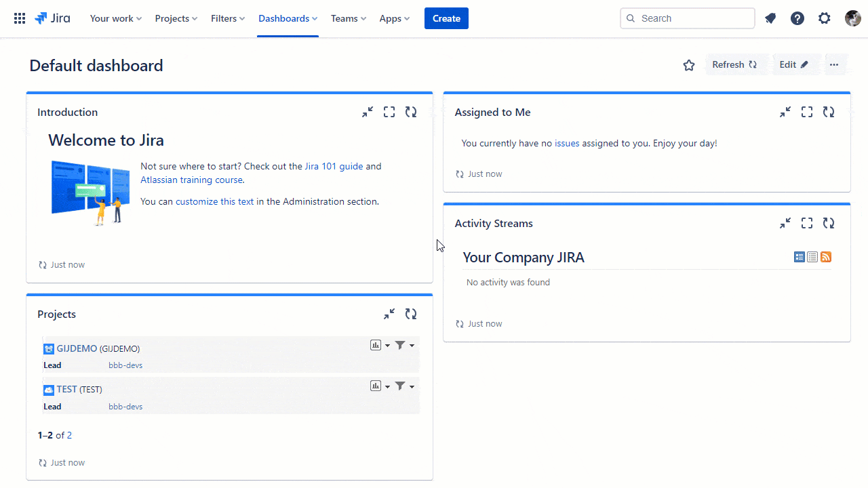Open the Teams menu
868x488 pixels.
click(349, 18)
